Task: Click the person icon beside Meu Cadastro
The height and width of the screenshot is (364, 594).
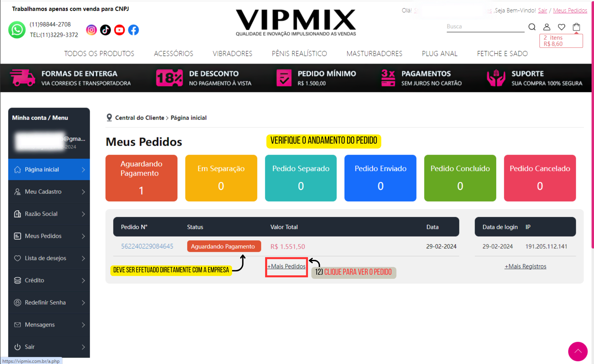Action: click(18, 192)
